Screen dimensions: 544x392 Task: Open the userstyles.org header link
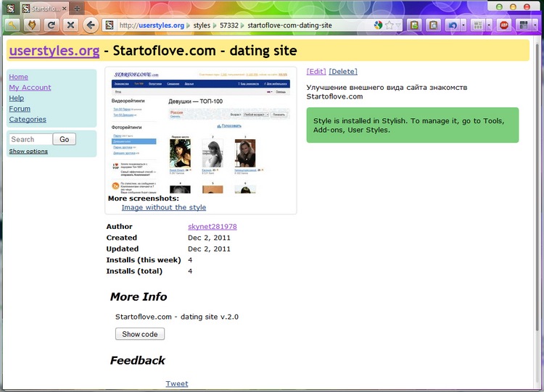point(54,51)
